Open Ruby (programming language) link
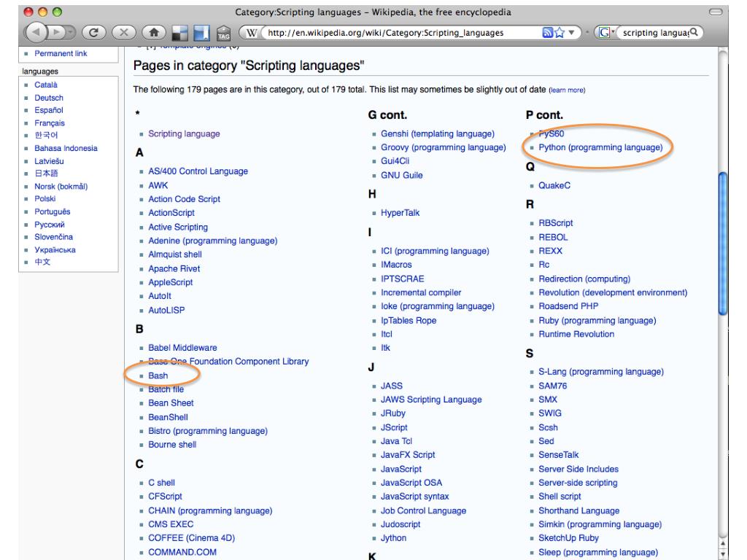Screen dimensions: 747x560 [x=597, y=321]
